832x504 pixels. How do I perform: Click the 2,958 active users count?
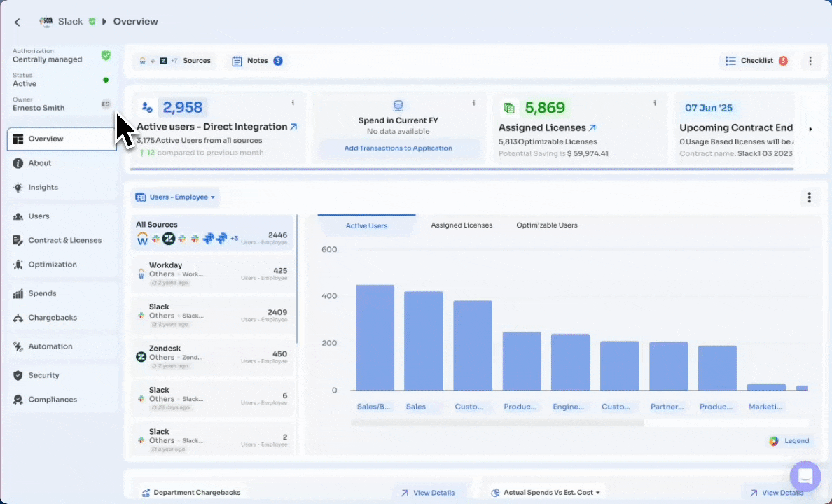point(183,108)
